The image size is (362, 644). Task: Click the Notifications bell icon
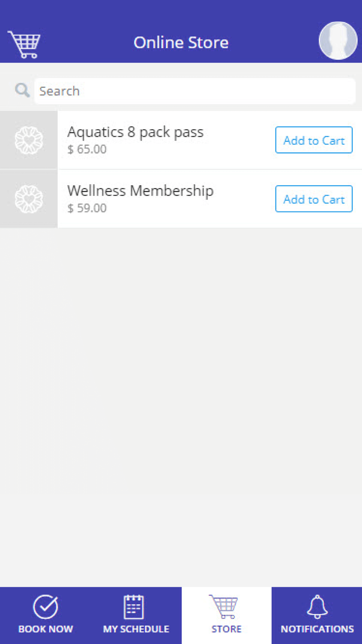coord(317,607)
